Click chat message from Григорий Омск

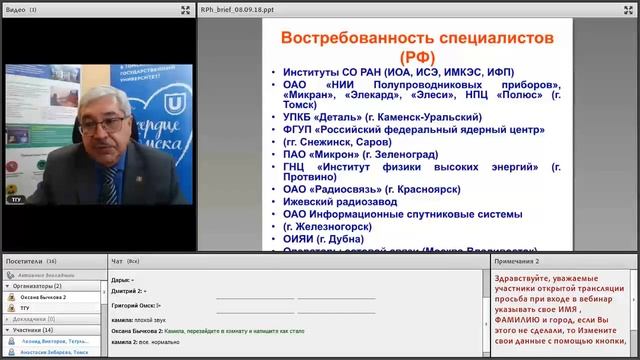coord(136,306)
